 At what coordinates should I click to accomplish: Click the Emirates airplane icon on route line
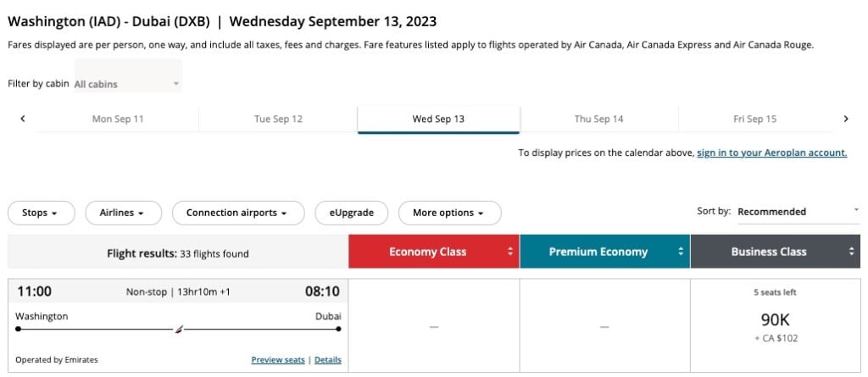pos(178,330)
